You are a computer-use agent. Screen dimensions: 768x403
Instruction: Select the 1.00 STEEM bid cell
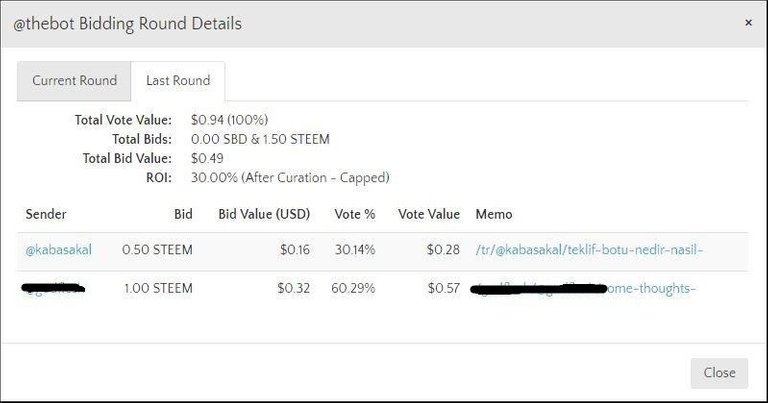pyautogui.click(x=158, y=288)
